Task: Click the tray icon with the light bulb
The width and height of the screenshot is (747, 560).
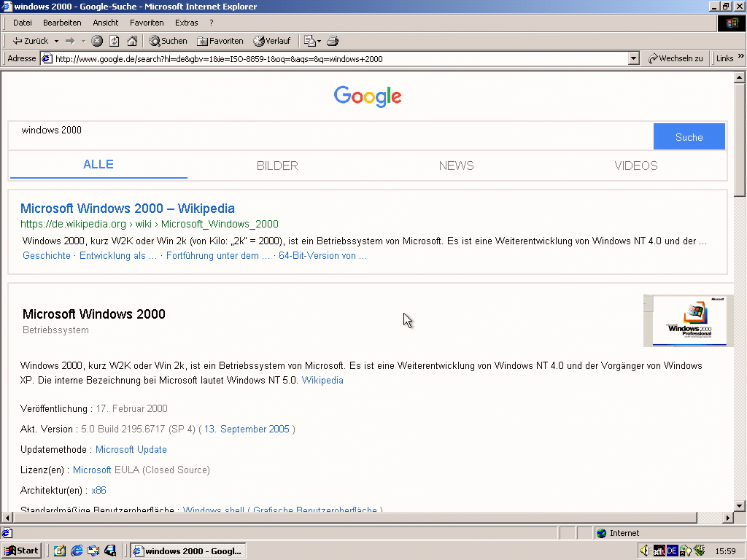Action: tap(685, 551)
